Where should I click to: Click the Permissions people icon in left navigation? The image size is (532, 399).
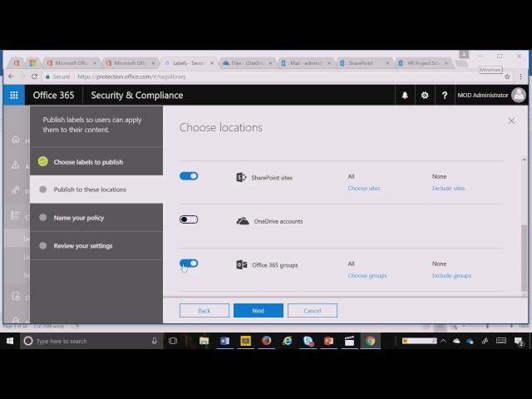point(16,190)
